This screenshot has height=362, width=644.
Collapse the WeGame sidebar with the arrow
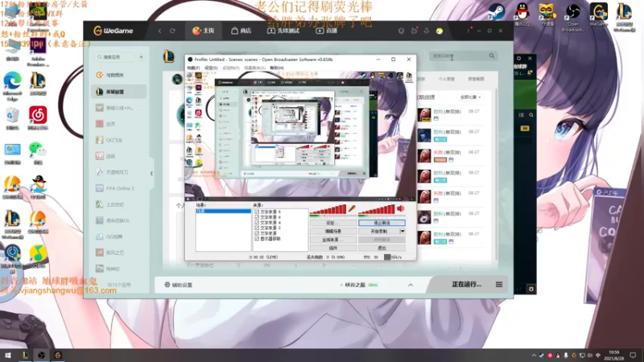(x=151, y=173)
